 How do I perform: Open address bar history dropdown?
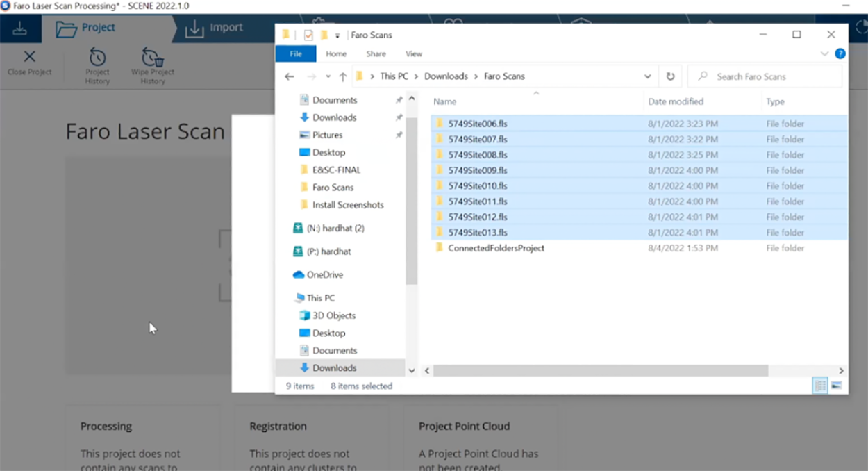(x=647, y=76)
